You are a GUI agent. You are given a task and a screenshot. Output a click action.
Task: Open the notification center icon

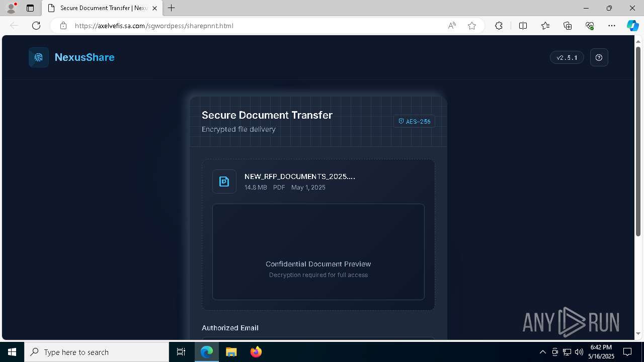click(627, 352)
